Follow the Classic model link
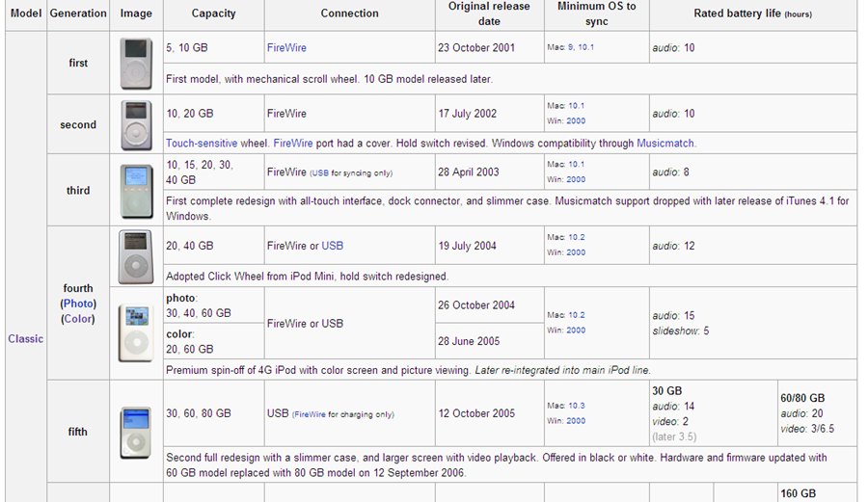This screenshot has height=502, width=868. click(25, 339)
